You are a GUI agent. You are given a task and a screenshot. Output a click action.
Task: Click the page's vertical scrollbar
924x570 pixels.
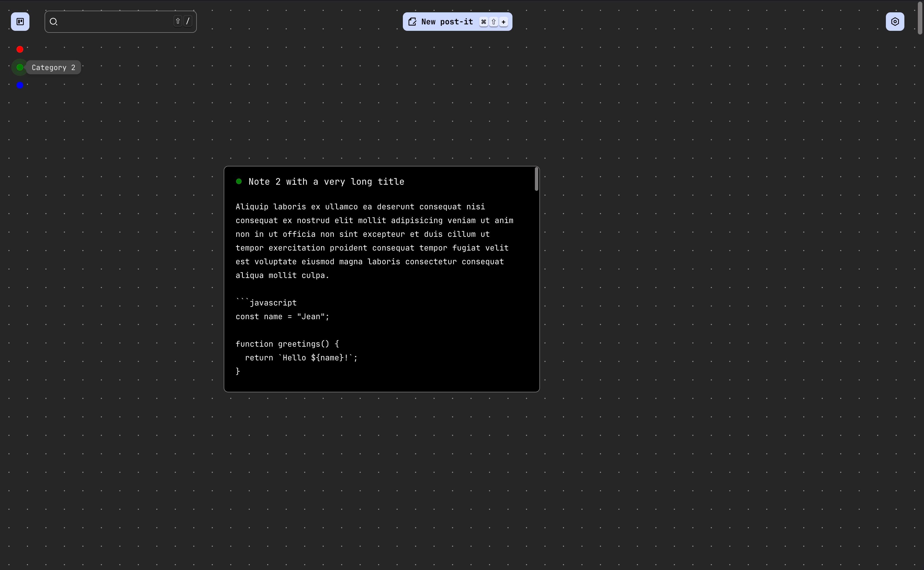(920, 19)
